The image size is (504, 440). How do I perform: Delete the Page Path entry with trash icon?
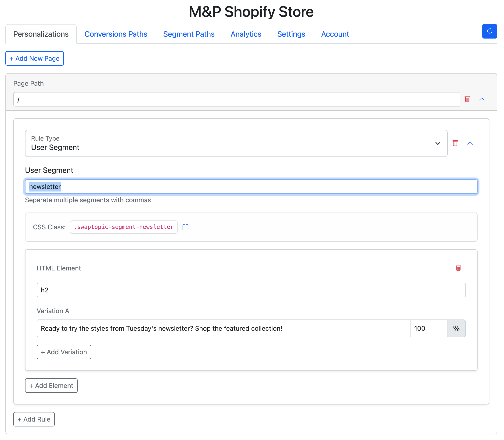click(x=467, y=99)
